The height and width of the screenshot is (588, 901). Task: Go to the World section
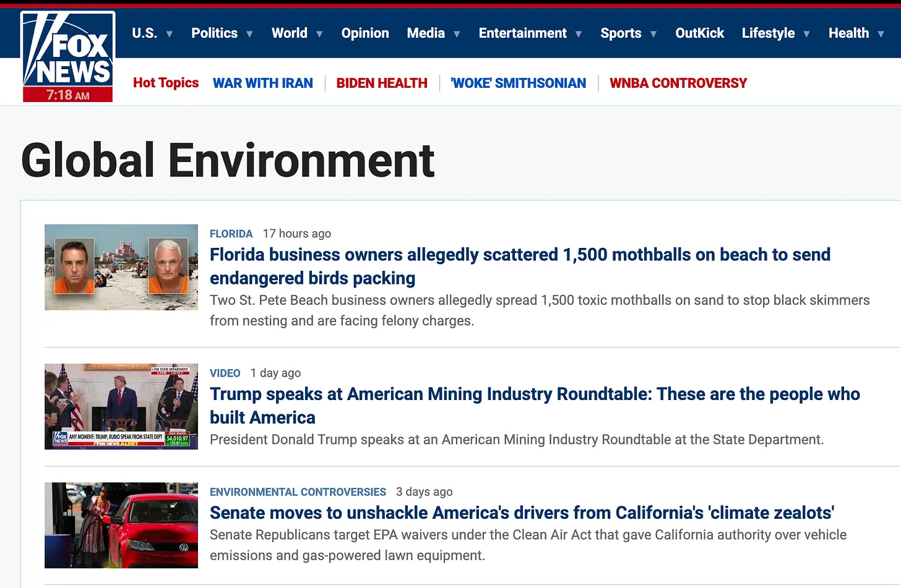pos(290,33)
